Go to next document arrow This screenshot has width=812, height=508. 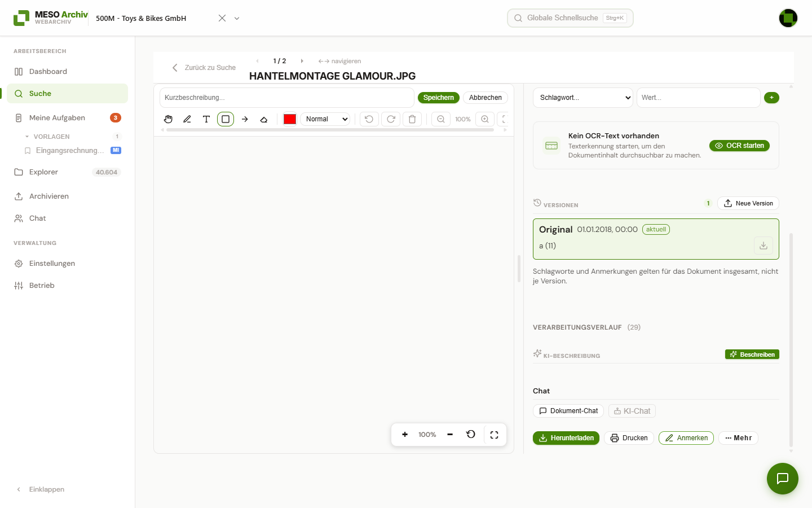click(x=302, y=61)
